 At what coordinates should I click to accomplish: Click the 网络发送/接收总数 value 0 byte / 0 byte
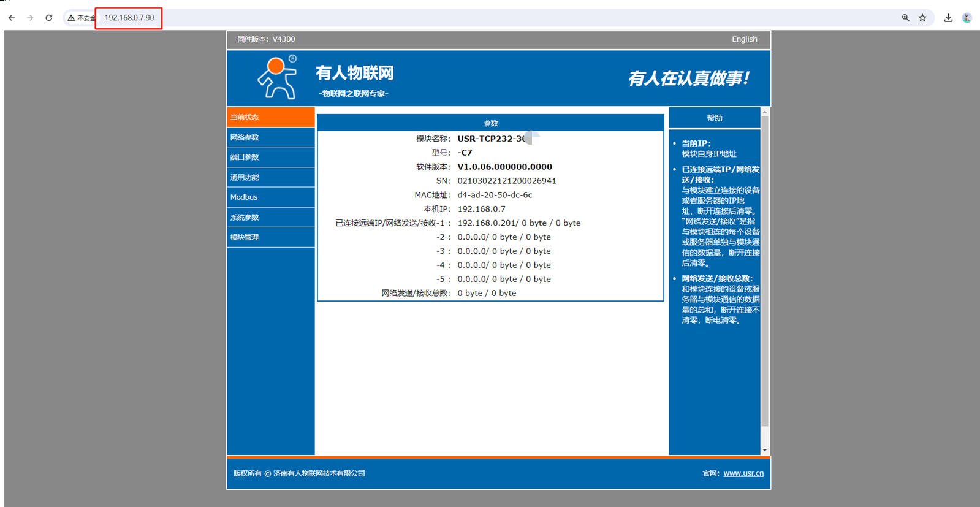(x=487, y=293)
